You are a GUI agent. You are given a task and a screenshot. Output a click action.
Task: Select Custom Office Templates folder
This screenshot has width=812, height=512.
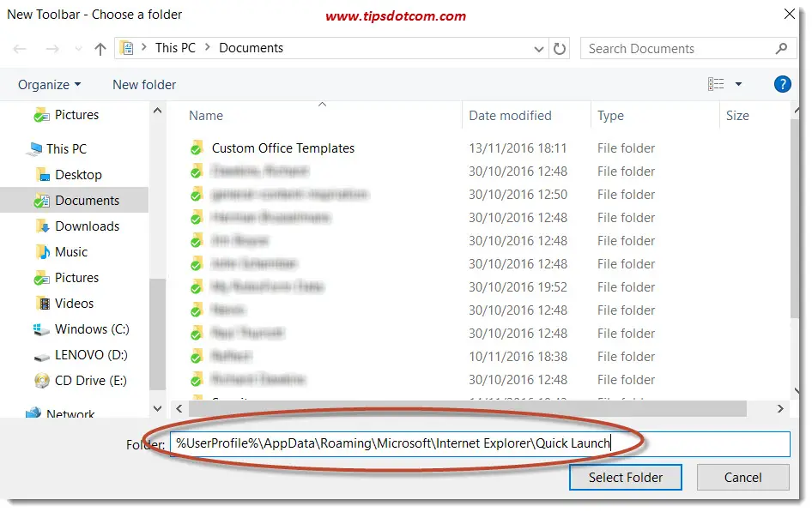[282, 148]
